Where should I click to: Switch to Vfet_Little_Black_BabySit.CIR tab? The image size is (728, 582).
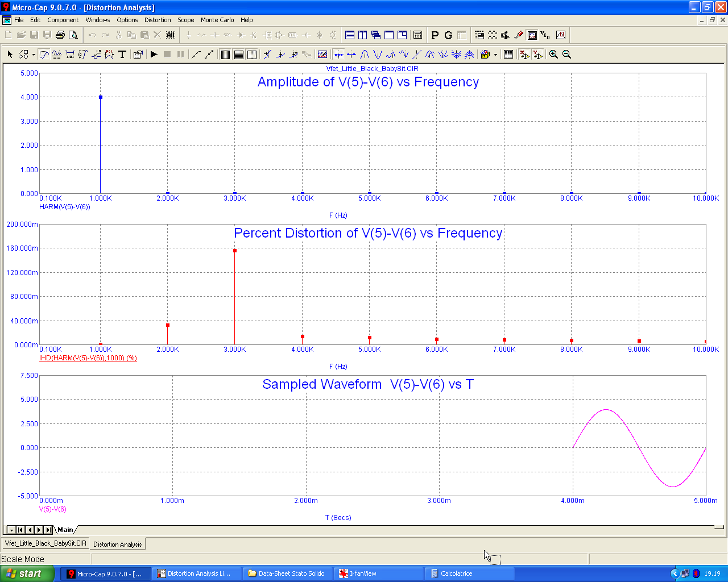pos(45,543)
